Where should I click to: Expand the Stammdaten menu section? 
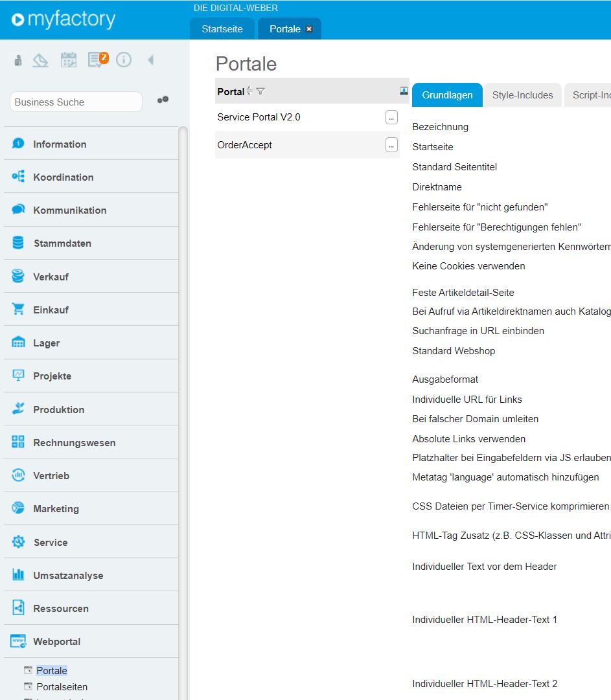[62, 243]
